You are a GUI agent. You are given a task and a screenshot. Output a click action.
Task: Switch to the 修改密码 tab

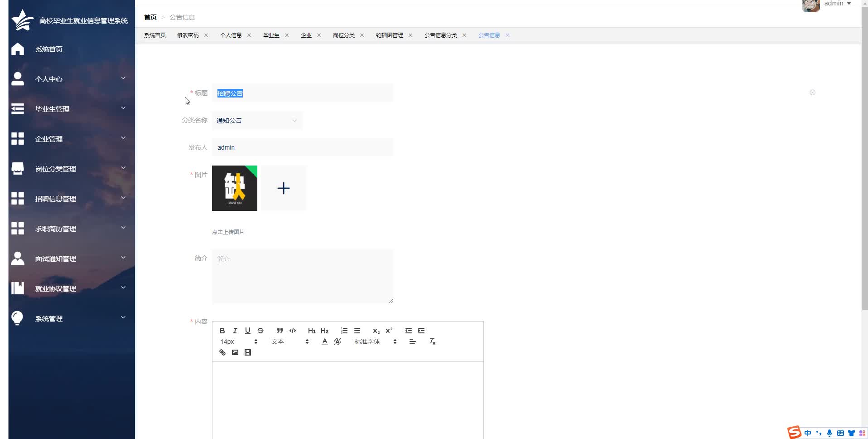(x=188, y=35)
